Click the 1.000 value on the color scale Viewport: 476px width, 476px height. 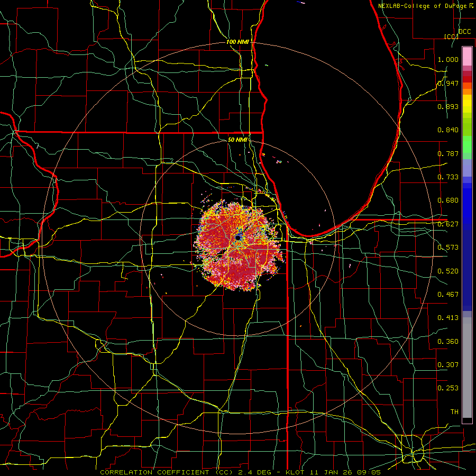click(x=448, y=59)
